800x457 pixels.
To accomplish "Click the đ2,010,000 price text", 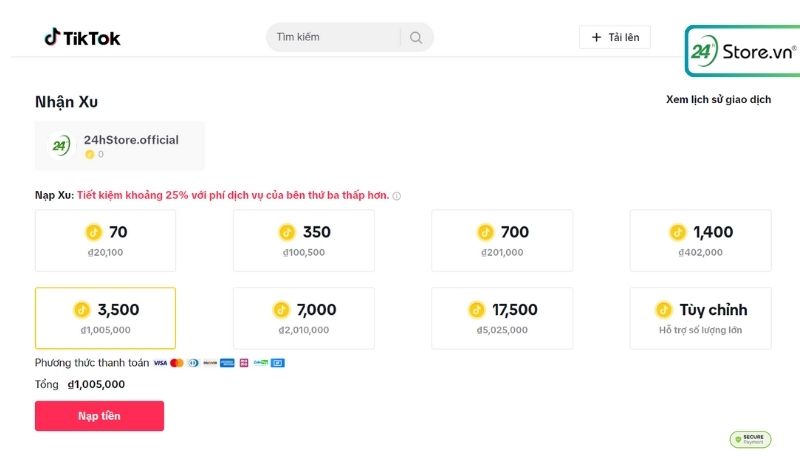I will [304, 330].
